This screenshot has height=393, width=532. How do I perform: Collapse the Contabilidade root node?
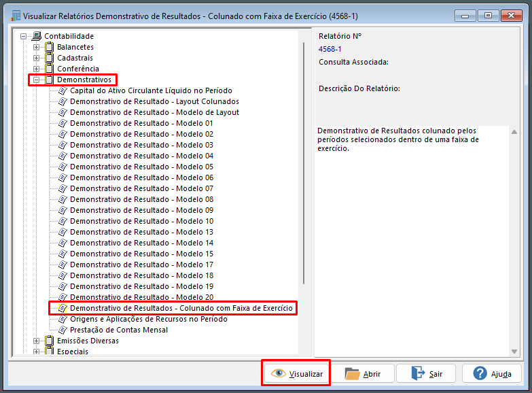(23, 36)
